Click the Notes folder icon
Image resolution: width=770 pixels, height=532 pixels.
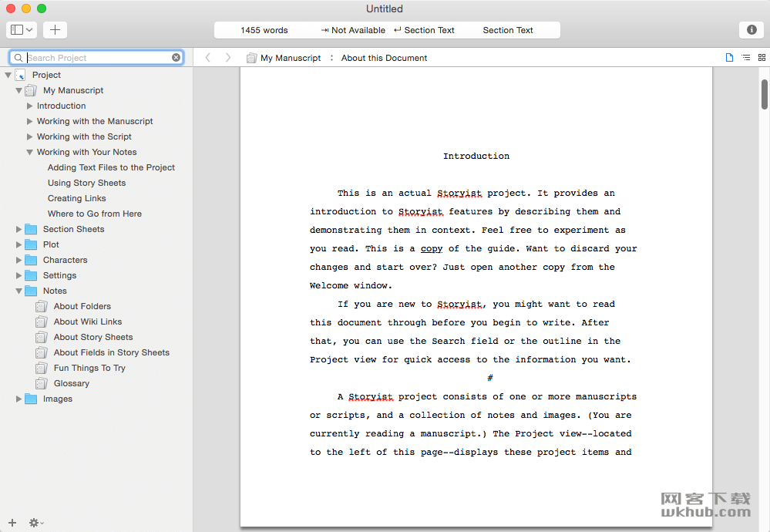point(31,291)
